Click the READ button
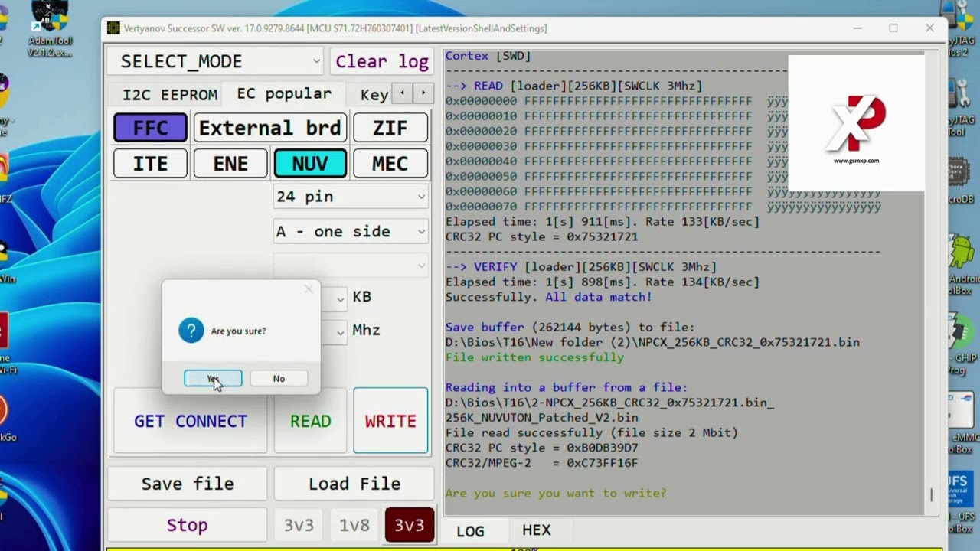The height and width of the screenshot is (551, 980). pyautogui.click(x=310, y=421)
